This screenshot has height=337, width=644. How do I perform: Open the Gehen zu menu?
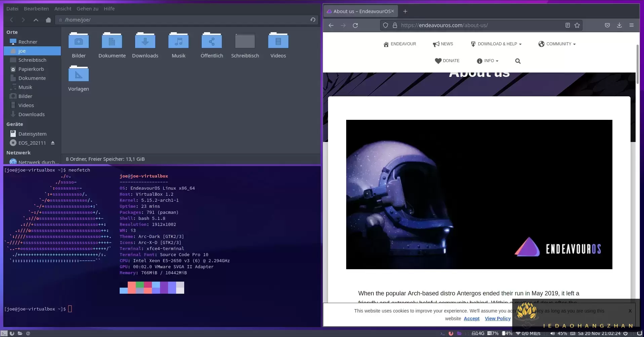(87, 9)
